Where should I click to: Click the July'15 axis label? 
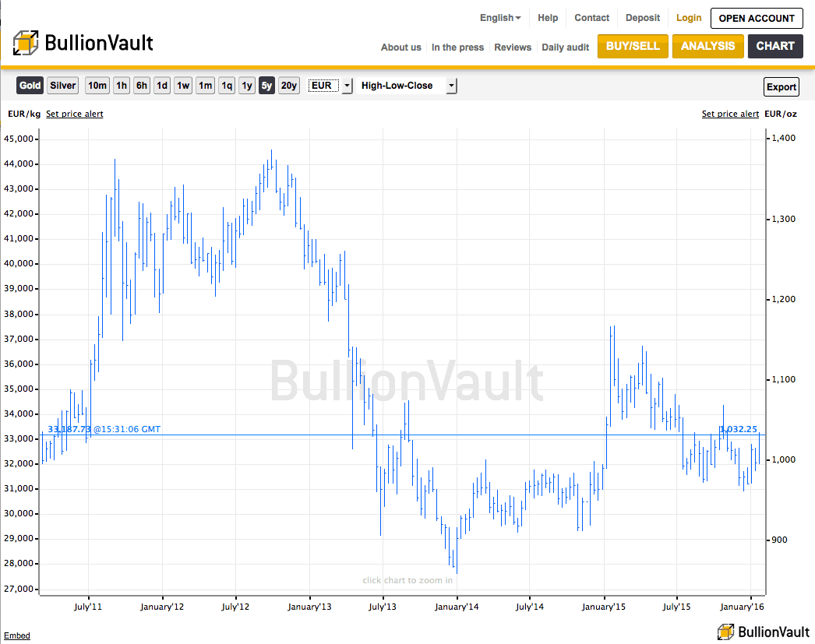pyautogui.click(x=677, y=607)
